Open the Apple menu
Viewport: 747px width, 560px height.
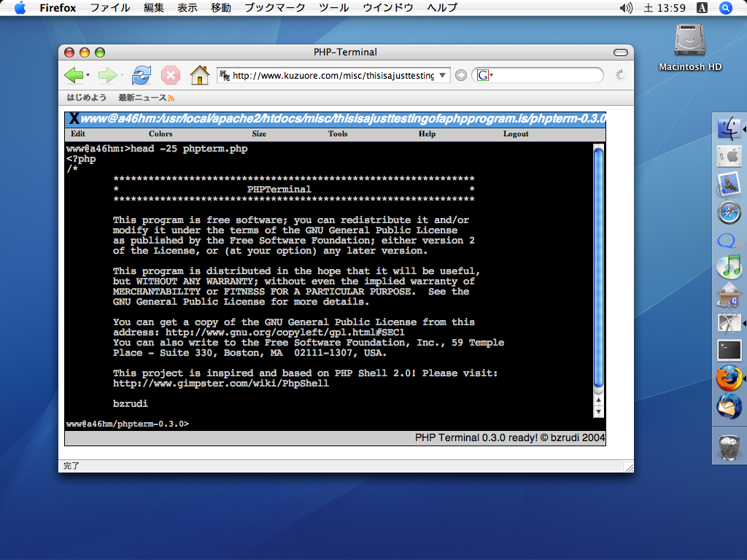20,7
